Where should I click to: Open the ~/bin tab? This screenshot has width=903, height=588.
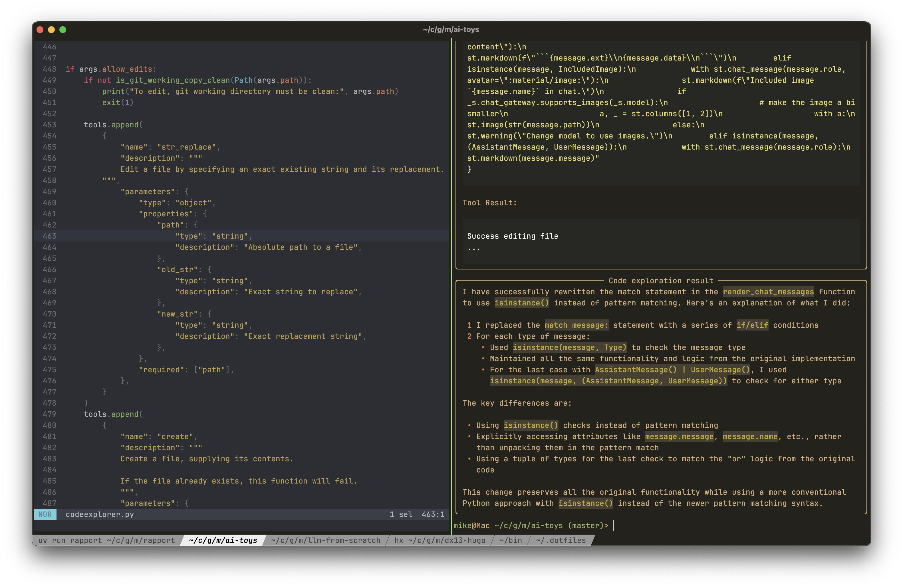coord(510,540)
